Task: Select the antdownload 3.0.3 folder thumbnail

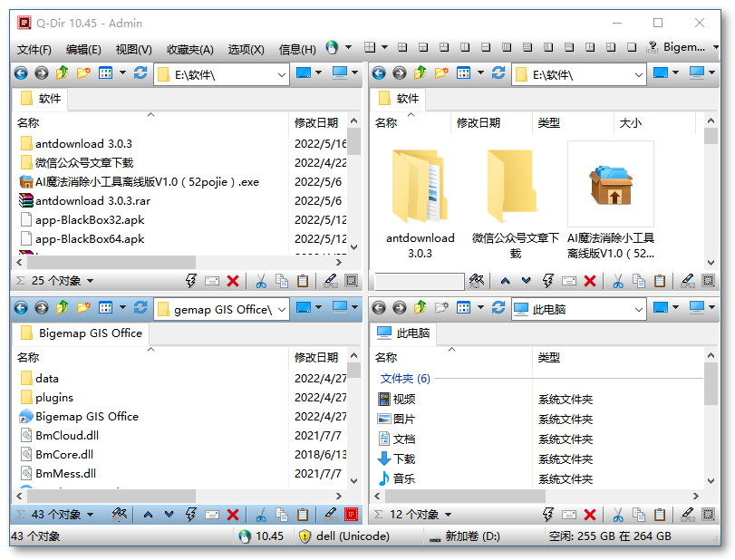Action: pyautogui.click(x=420, y=201)
